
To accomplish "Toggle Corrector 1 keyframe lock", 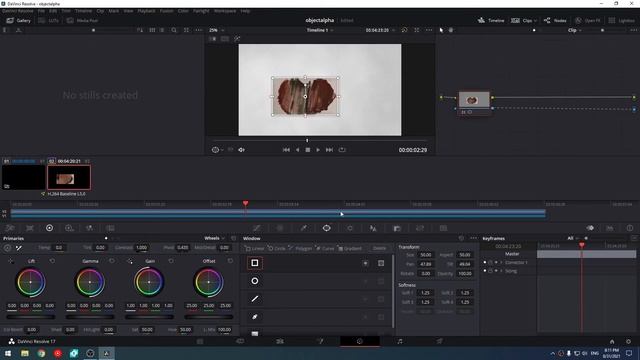I will tap(490, 262).
